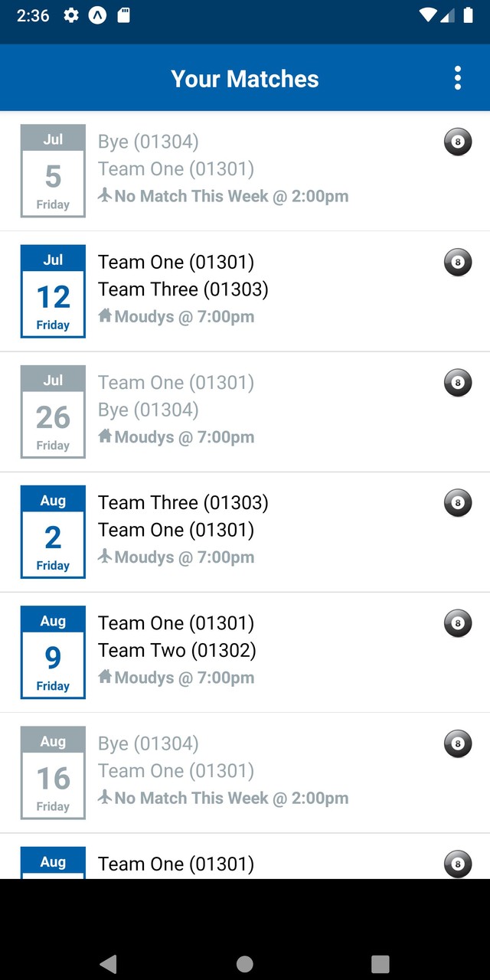
Task: Select the 8-ball icon on the August 2 match
Action: 457,503
